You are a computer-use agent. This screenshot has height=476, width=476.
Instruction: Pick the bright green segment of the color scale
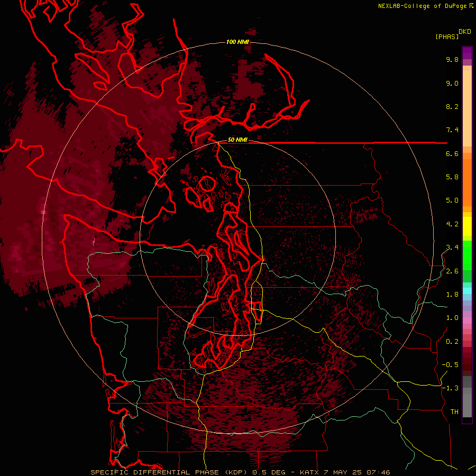click(467, 255)
